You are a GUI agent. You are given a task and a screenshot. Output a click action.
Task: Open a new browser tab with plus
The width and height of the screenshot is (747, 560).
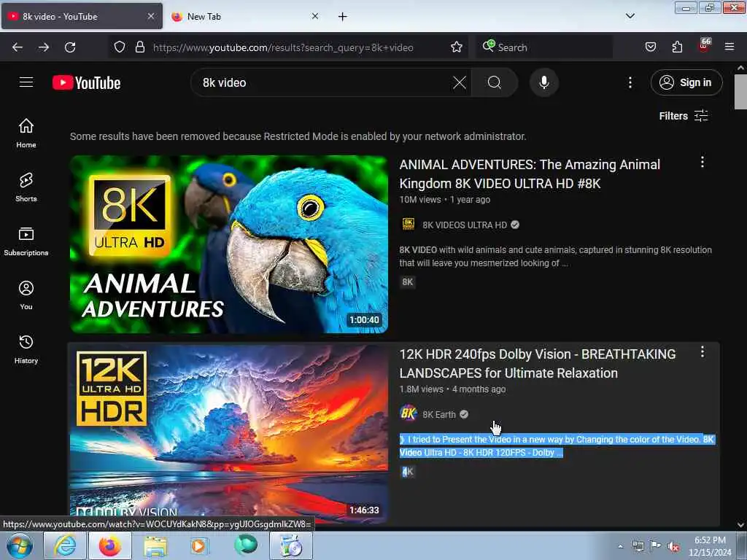(342, 17)
